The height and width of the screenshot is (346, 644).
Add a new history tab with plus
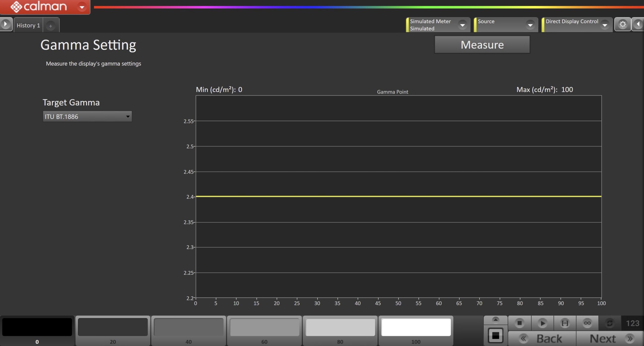coord(51,26)
